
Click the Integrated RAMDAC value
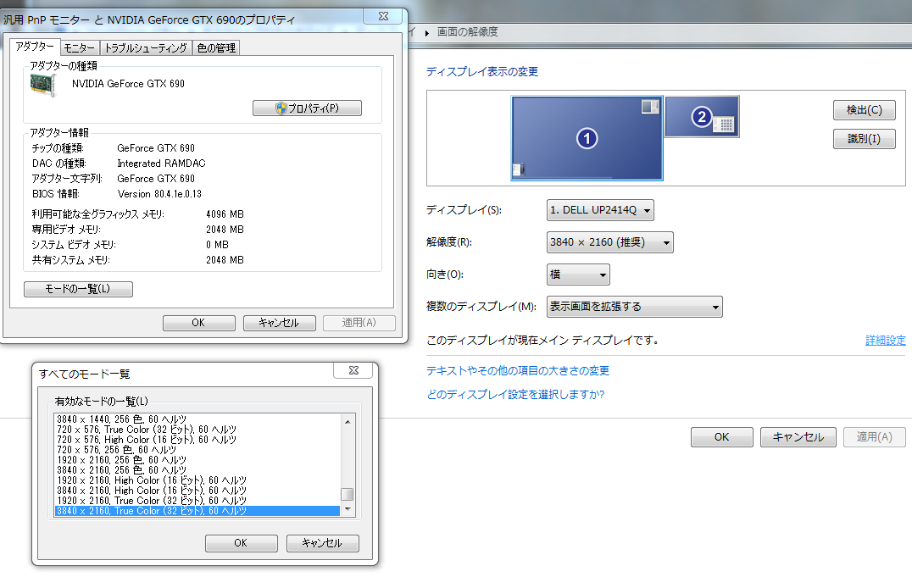161,164
